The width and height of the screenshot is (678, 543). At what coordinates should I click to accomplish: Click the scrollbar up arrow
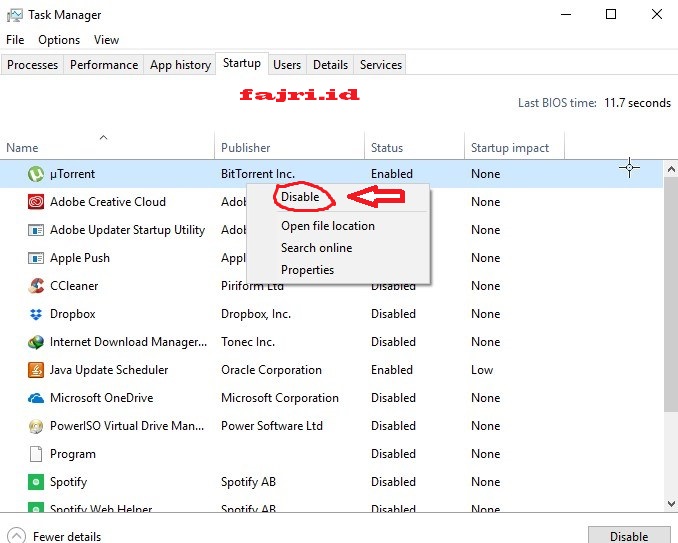click(x=671, y=169)
